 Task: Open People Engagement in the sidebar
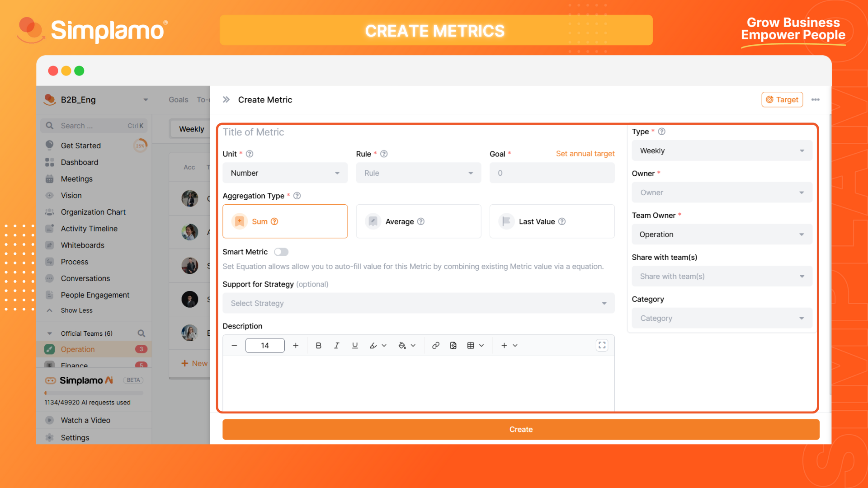tap(95, 295)
